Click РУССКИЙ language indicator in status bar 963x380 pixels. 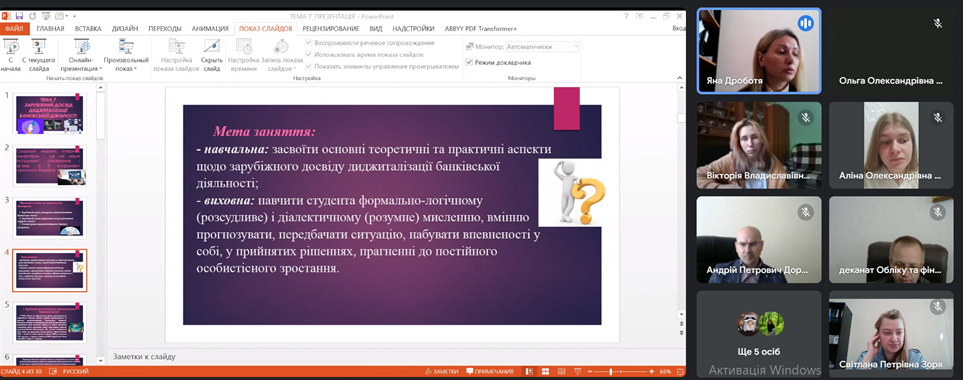tap(76, 371)
